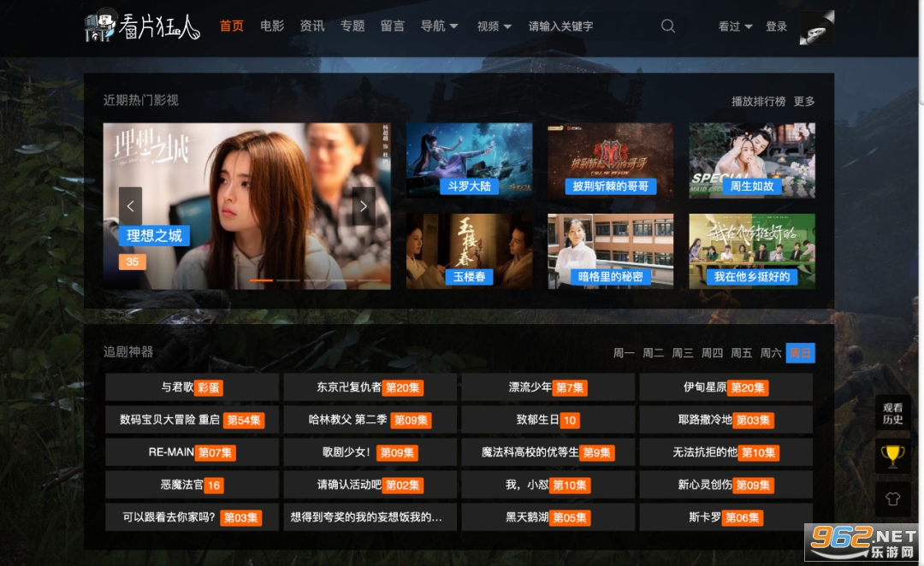Open the 理想之城 carousel banner

(x=247, y=206)
